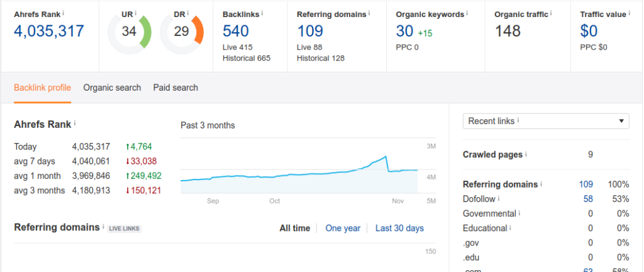This screenshot has height=272, width=644.
Task: Click the peak of the Ahrefs Rank chart
Action: pyautogui.click(x=386, y=156)
